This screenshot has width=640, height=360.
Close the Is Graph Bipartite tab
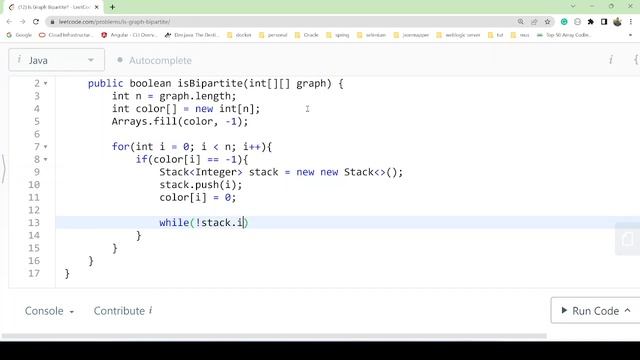[x=97, y=7]
